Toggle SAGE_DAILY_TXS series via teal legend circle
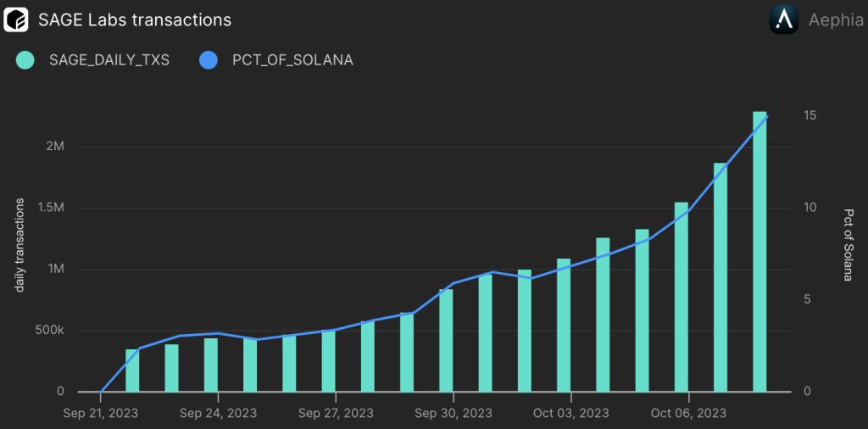This screenshot has width=868, height=429. [x=25, y=60]
